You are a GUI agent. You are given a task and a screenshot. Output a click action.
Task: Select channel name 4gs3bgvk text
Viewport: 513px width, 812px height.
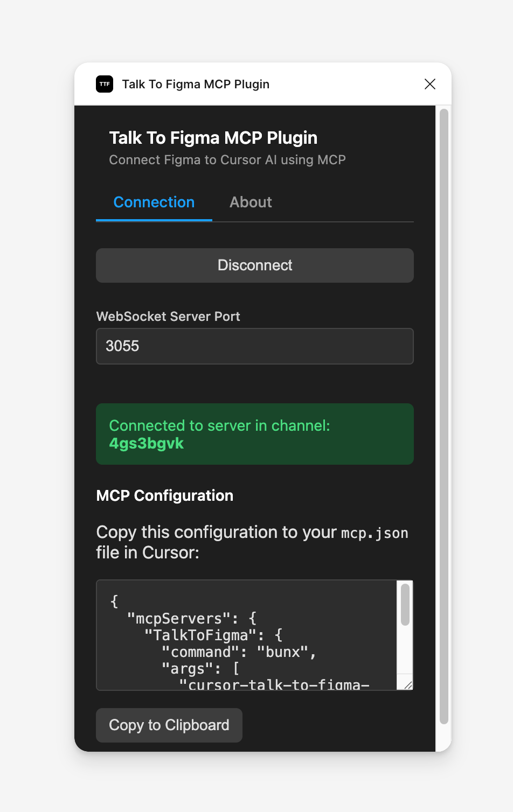point(147,444)
